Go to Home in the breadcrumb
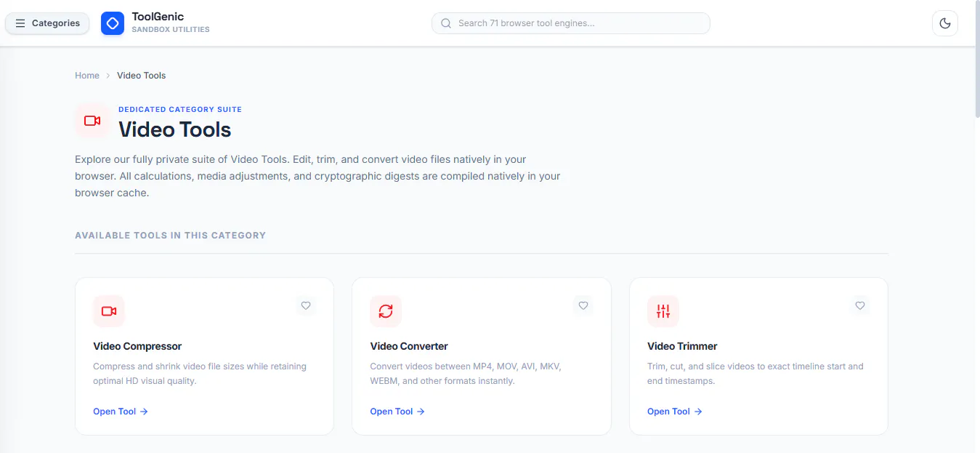980x453 pixels. pos(87,76)
